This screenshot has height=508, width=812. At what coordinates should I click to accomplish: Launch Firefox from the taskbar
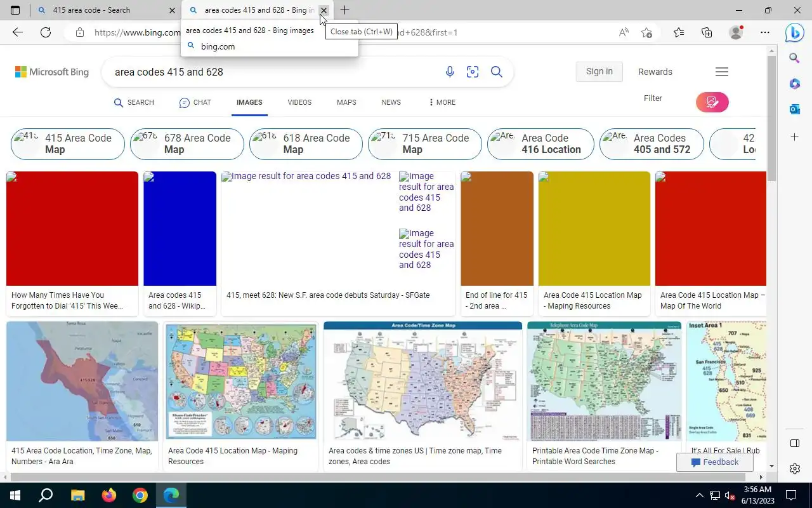click(109, 495)
